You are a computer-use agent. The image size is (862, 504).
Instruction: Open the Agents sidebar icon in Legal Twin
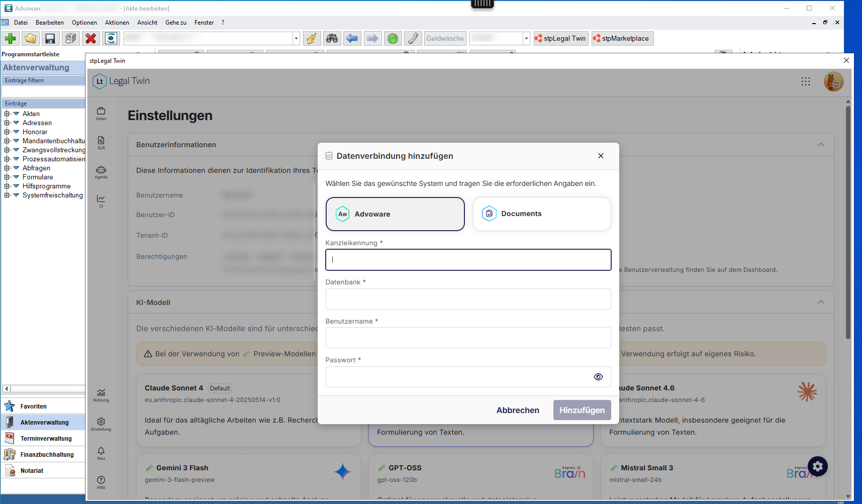[x=101, y=172]
